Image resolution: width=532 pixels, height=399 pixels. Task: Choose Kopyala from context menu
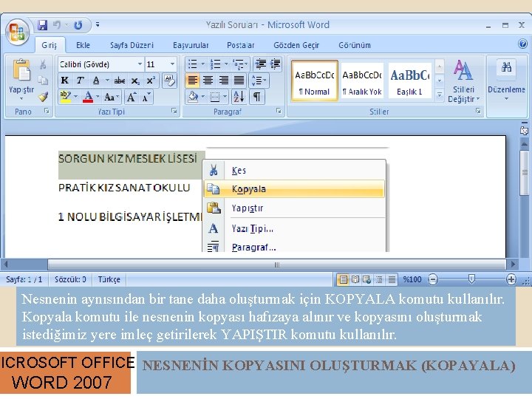[294, 189]
